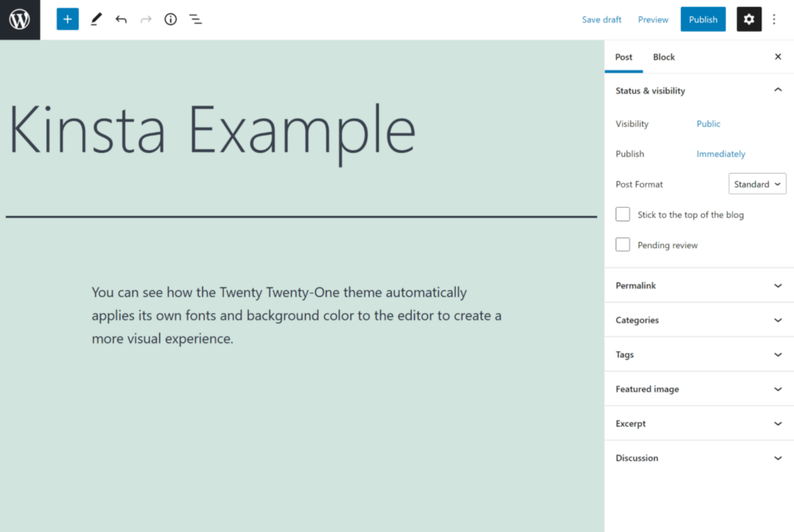The image size is (794, 532).
Task: Enable Stick to the top of the blog
Action: (623, 214)
